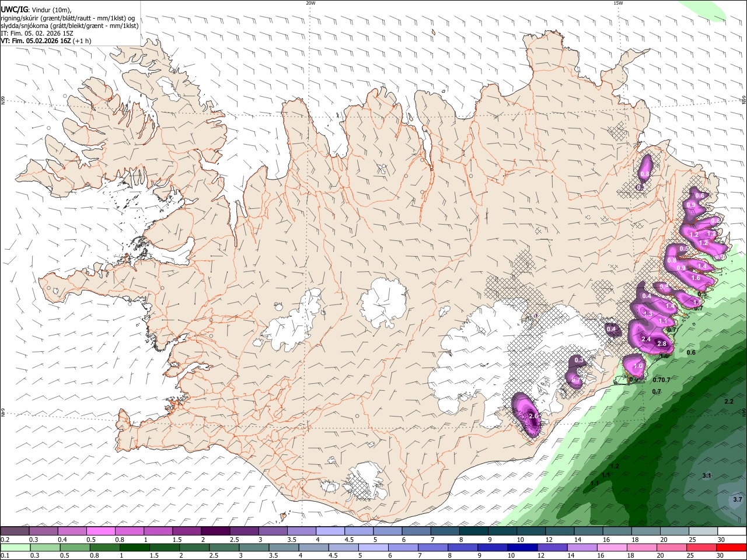Image resolution: width=747 pixels, height=560 pixels.
Task: Select the dark purple upper swatch between 2 and 2.5
Action: click(215, 531)
